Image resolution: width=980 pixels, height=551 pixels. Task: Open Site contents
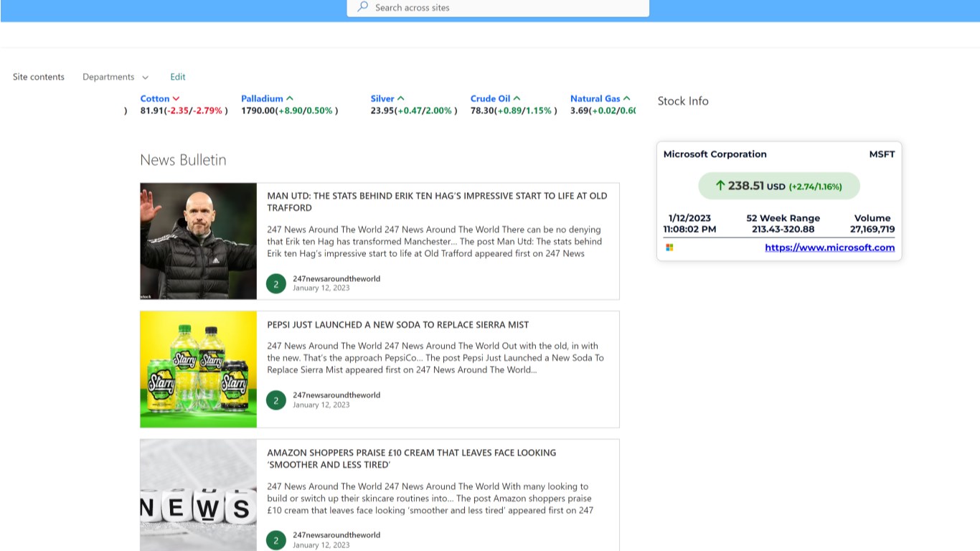click(39, 77)
